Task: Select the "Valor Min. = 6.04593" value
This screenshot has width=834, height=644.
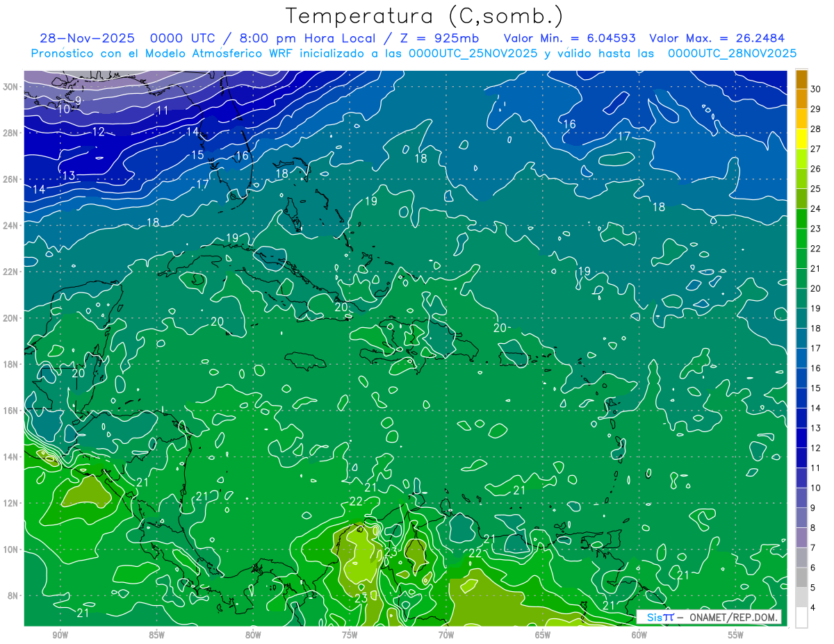Action: tap(569, 38)
